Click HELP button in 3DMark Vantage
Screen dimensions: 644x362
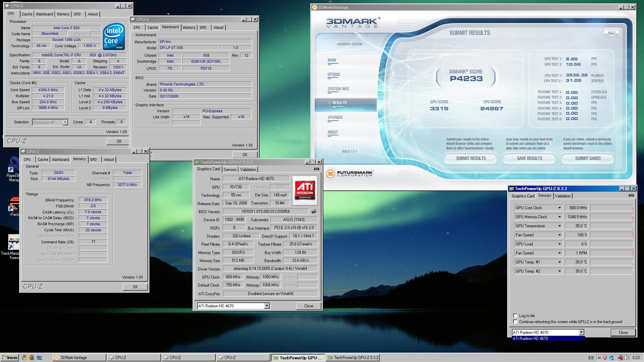(x=611, y=33)
